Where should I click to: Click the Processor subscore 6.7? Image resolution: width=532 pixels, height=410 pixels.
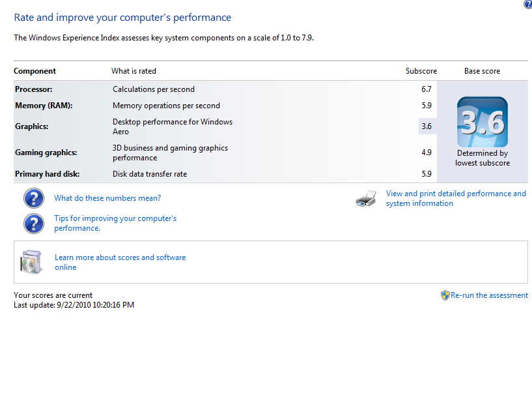click(427, 89)
